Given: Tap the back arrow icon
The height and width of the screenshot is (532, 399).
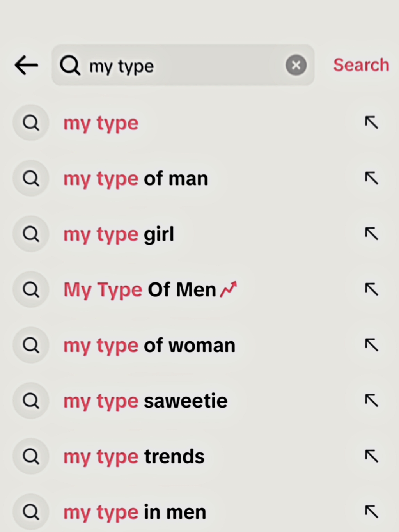Looking at the screenshot, I should [x=26, y=65].
